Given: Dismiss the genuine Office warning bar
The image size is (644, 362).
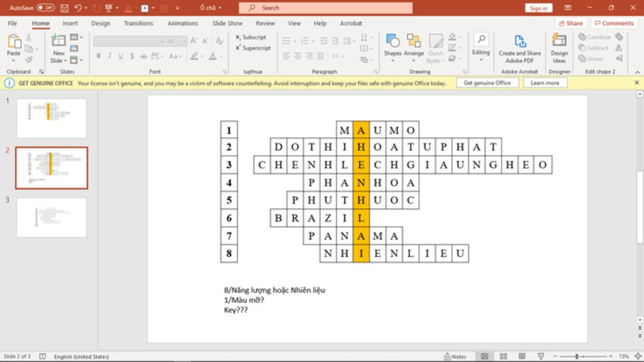Looking at the screenshot, I should tap(636, 82).
